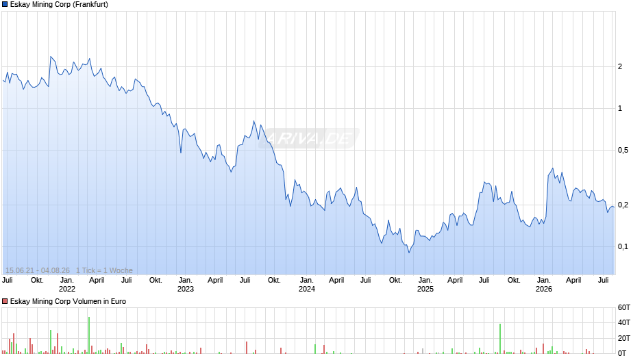Click the price axis label '1'
Image resolution: width=644 pixels, height=360 pixels.
pyautogui.click(x=620, y=108)
